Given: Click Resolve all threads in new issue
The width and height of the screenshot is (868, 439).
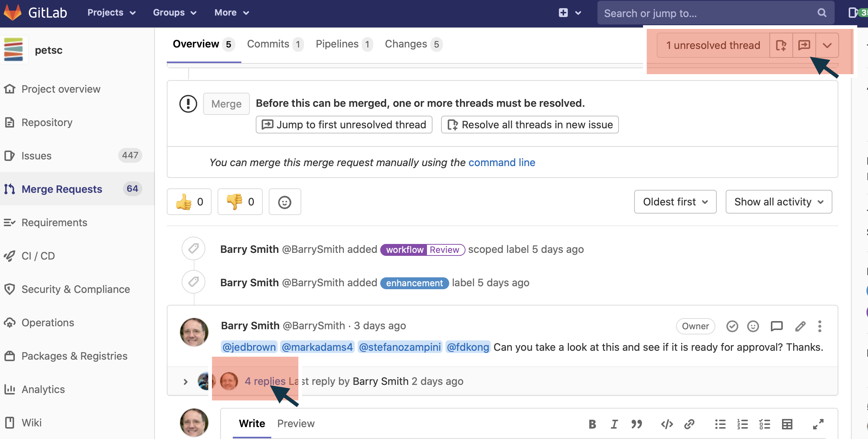Looking at the screenshot, I should [x=530, y=125].
